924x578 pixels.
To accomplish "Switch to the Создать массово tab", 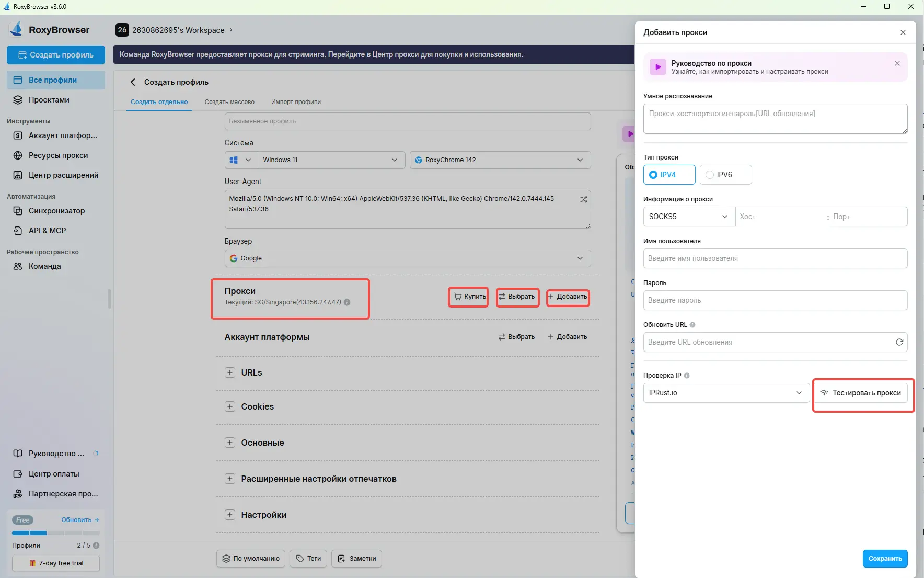I will click(x=229, y=102).
